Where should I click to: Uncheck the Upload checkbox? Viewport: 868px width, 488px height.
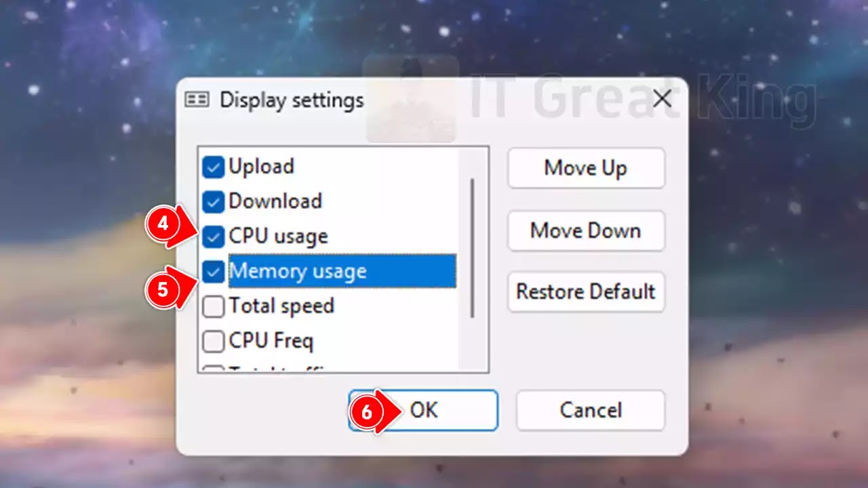tap(214, 167)
